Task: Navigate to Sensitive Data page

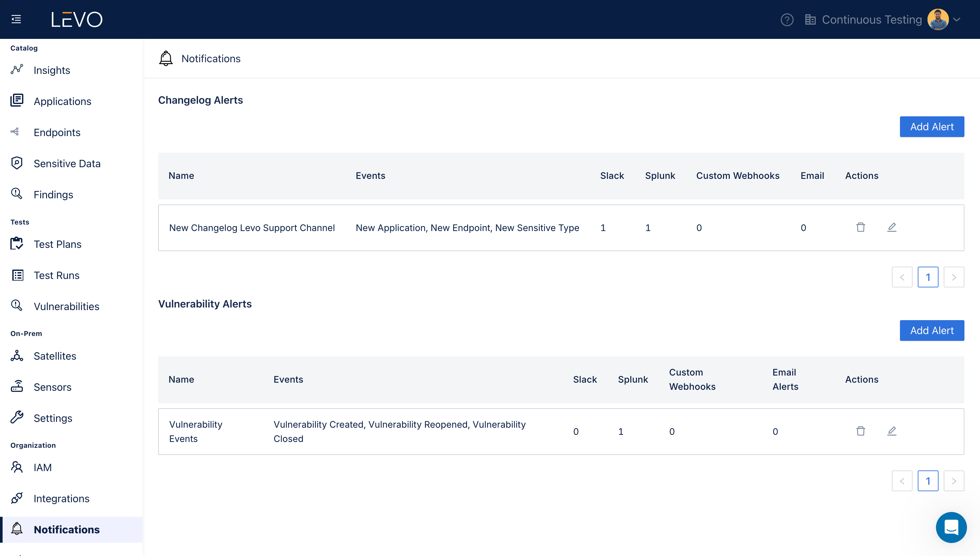Action: [67, 163]
